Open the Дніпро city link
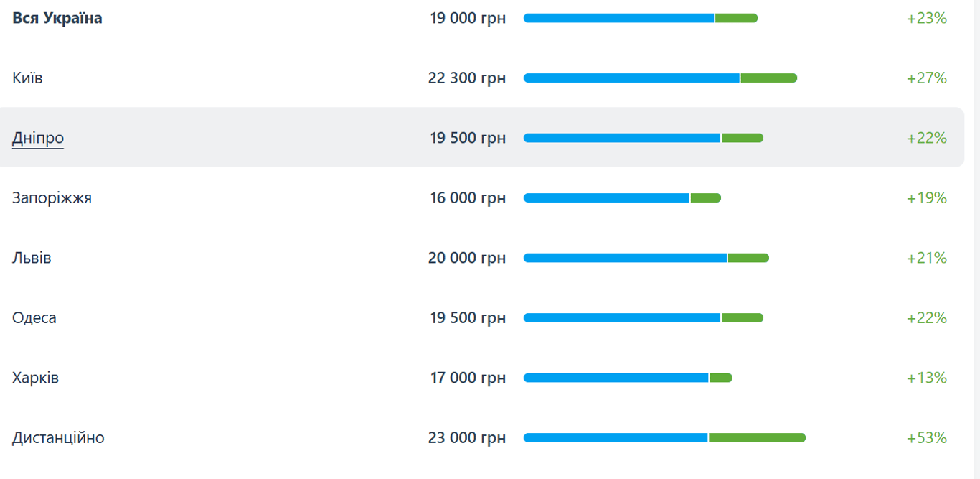 [38, 138]
